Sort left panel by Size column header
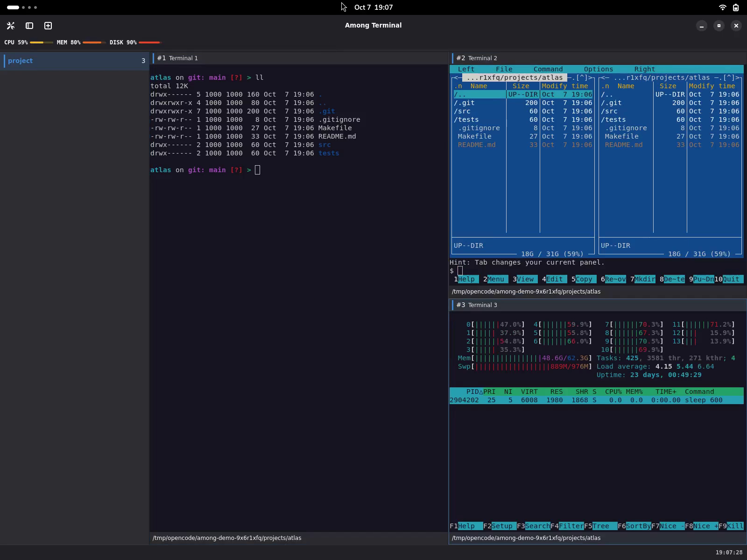This screenshot has width=747, height=560. (521, 86)
